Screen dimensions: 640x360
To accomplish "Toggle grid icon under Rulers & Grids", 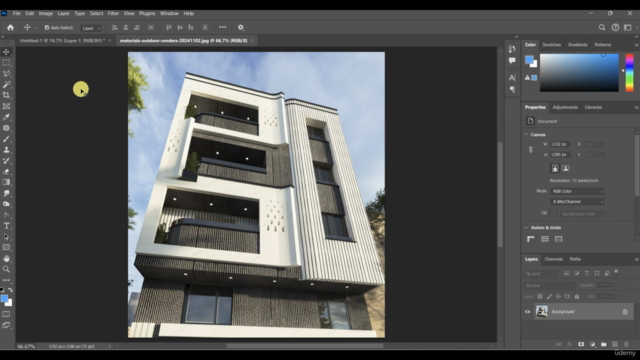I will (x=544, y=239).
